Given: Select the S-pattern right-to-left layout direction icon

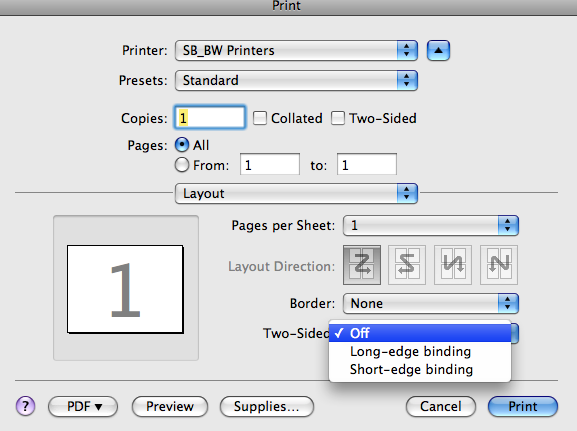Looking at the screenshot, I should click(x=407, y=265).
